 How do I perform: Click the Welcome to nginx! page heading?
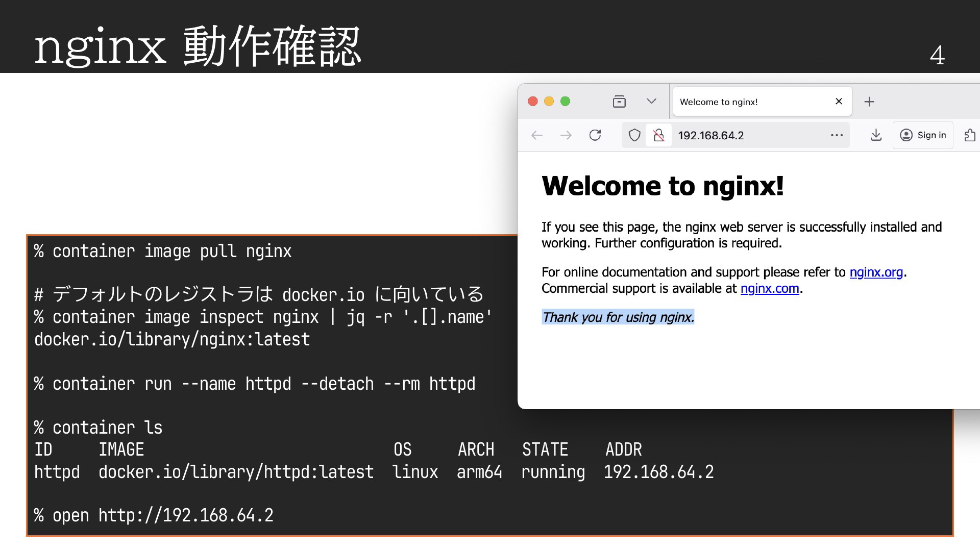[x=663, y=186]
